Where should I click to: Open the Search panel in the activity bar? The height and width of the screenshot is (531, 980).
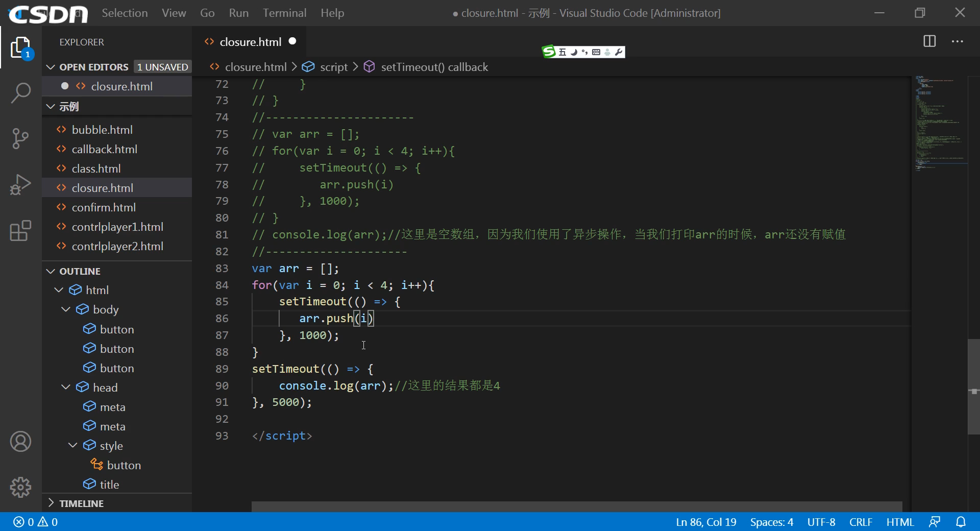[x=20, y=93]
